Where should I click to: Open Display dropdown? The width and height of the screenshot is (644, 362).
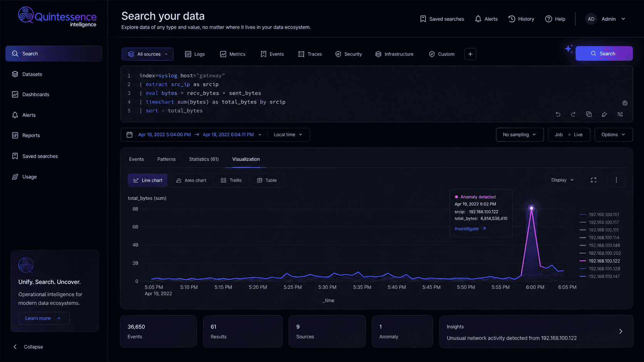point(563,180)
